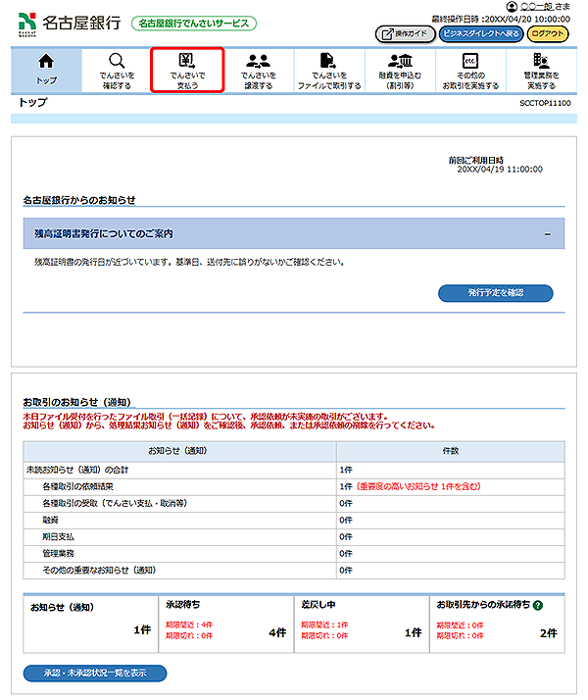Open the でんさいを譲渡する transfer menu
Viewport: 588px width, 700px height.
click(x=258, y=71)
